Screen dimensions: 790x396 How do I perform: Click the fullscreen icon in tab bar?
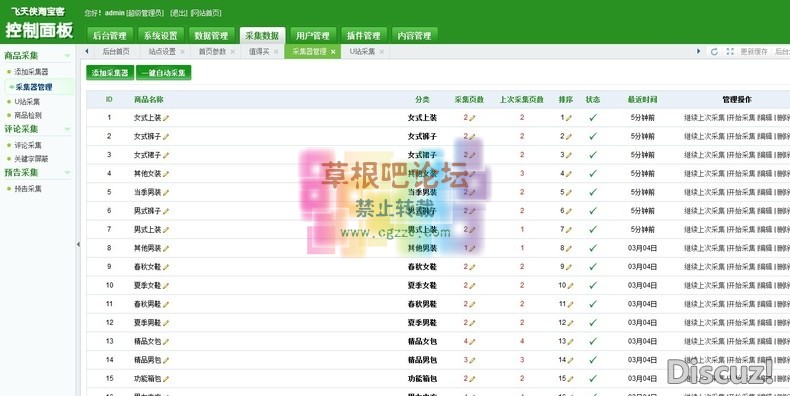tap(730, 52)
